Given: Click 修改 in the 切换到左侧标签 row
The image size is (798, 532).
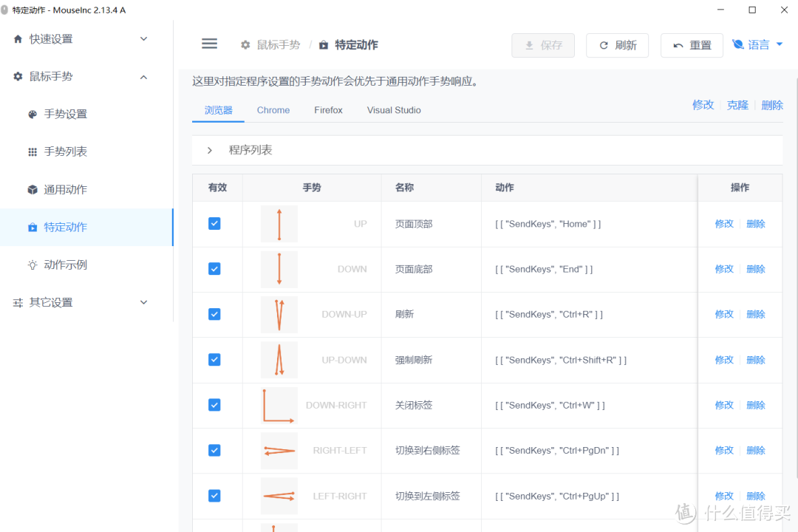Looking at the screenshot, I should pyautogui.click(x=724, y=495).
